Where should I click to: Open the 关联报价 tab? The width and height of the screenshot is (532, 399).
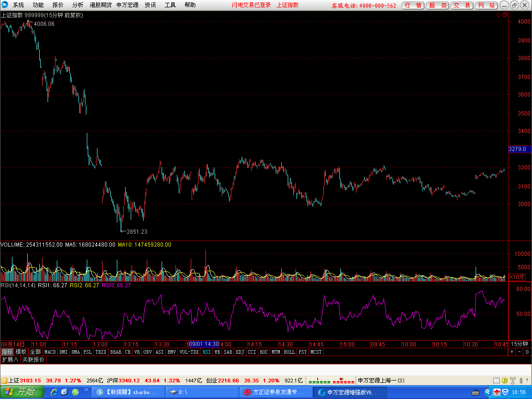[33, 360]
